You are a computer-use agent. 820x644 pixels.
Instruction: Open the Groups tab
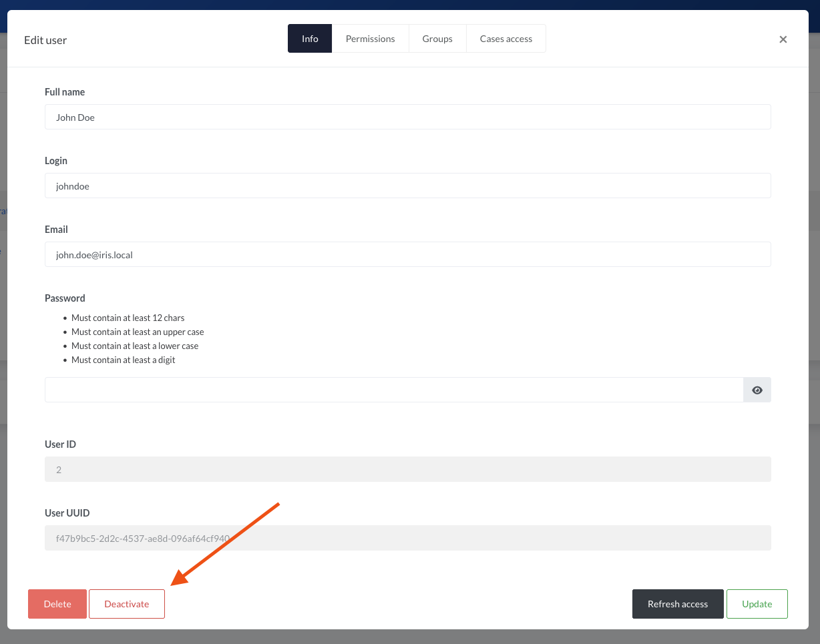(x=437, y=38)
